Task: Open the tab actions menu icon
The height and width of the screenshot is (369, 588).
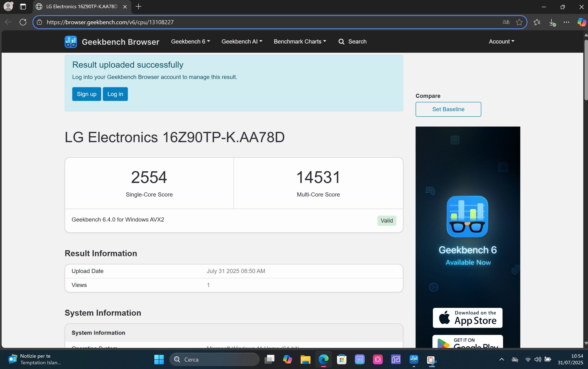Action: (x=23, y=7)
